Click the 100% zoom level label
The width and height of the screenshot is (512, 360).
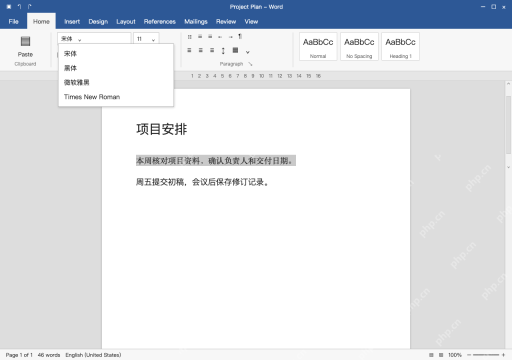(455, 355)
